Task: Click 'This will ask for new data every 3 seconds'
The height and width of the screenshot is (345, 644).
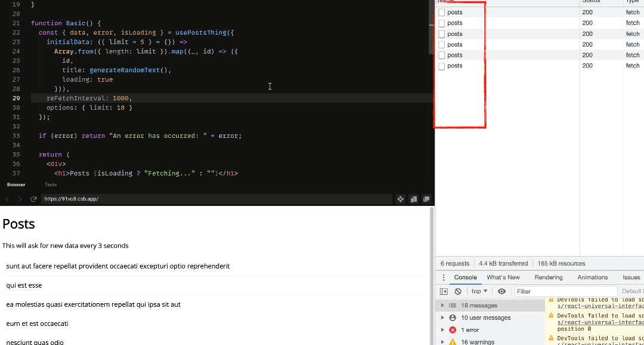Action: [x=66, y=246]
